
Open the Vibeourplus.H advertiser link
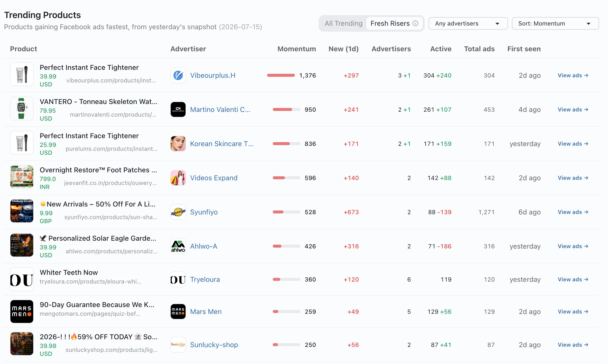point(213,75)
